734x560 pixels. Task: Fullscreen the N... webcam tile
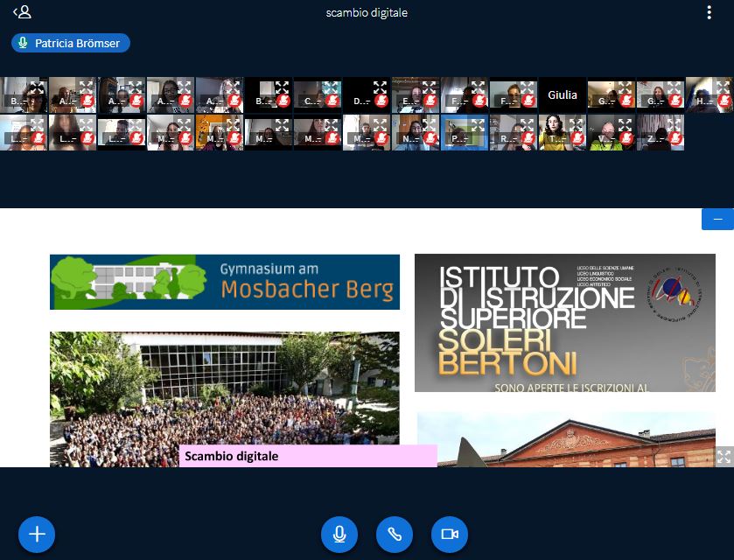tap(429, 124)
